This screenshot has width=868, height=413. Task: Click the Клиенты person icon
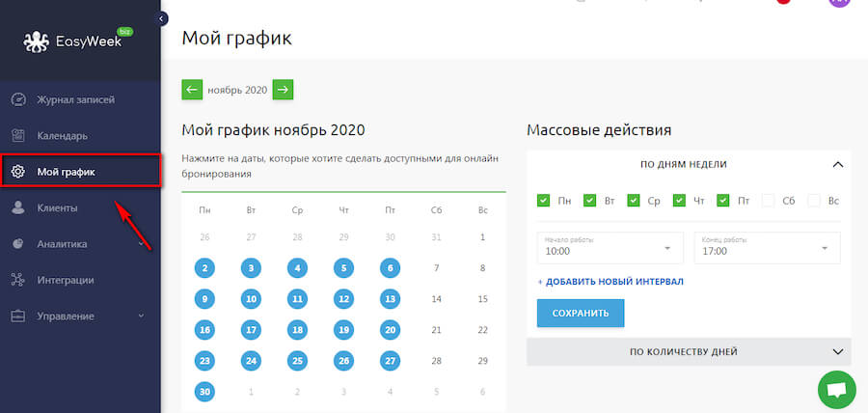click(18, 208)
